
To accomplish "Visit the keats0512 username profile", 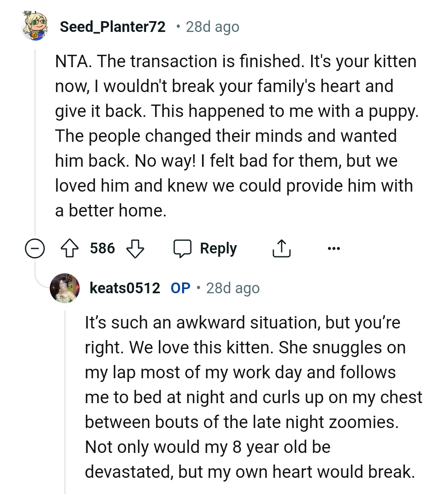I will [124, 288].
